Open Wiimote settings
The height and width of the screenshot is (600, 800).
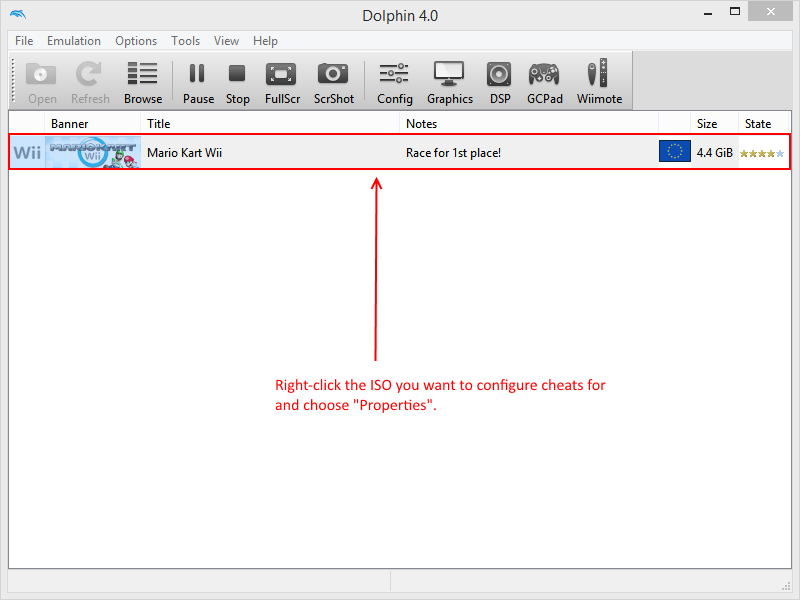pyautogui.click(x=599, y=82)
